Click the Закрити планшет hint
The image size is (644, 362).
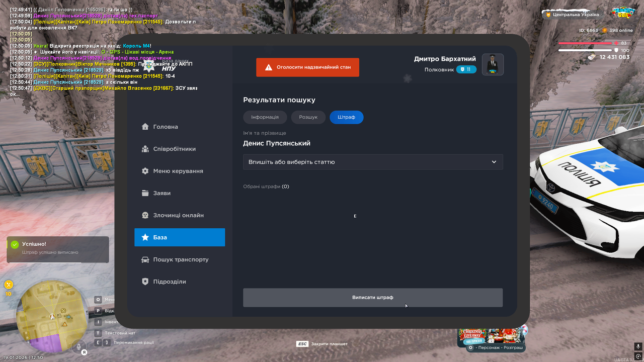click(x=330, y=344)
